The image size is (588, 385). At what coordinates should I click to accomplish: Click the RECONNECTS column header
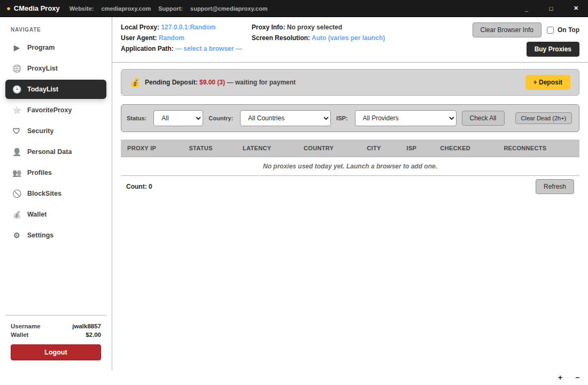point(525,148)
